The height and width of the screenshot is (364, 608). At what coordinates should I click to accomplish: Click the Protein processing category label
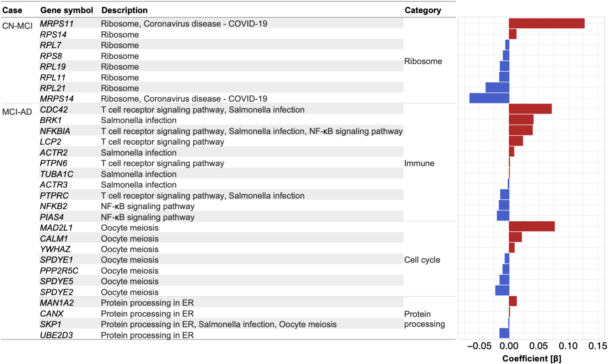(x=424, y=319)
